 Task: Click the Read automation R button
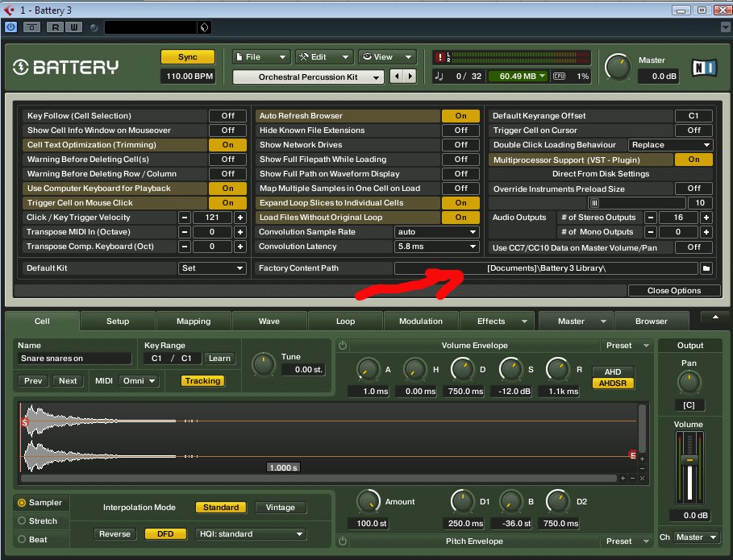(x=55, y=27)
